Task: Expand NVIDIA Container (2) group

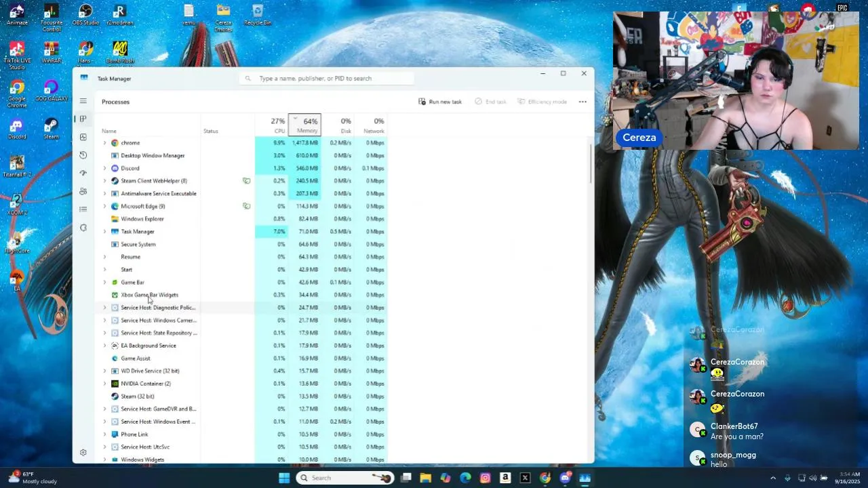Action: pyautogui.click(x=104, y=384)
